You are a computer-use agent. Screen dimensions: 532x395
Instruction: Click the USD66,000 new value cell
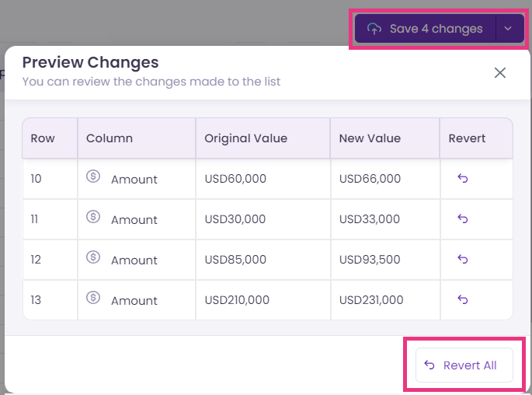pyautogui.click(x=385, y=179)
